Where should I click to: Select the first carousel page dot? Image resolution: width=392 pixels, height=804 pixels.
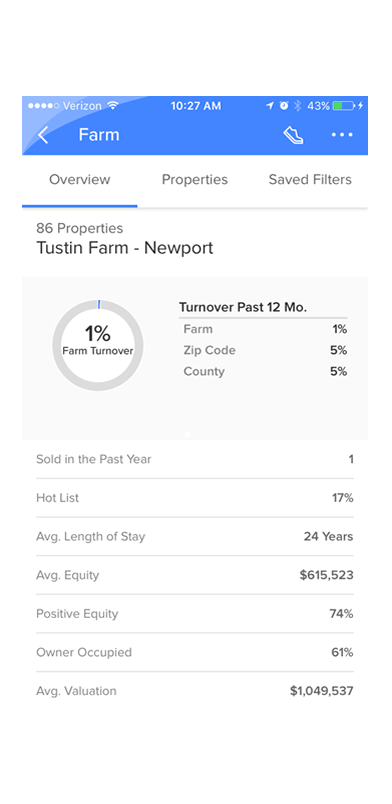188,434
